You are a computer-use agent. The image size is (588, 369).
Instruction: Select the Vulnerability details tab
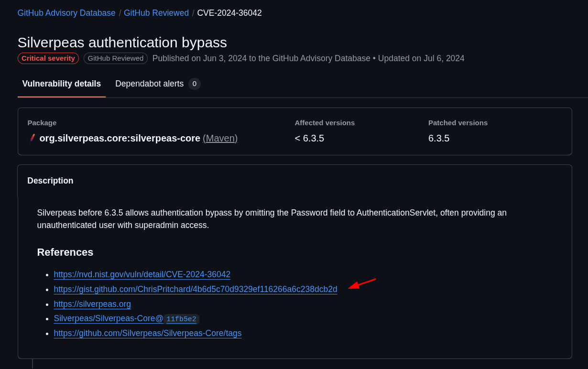tap(62, 84)
